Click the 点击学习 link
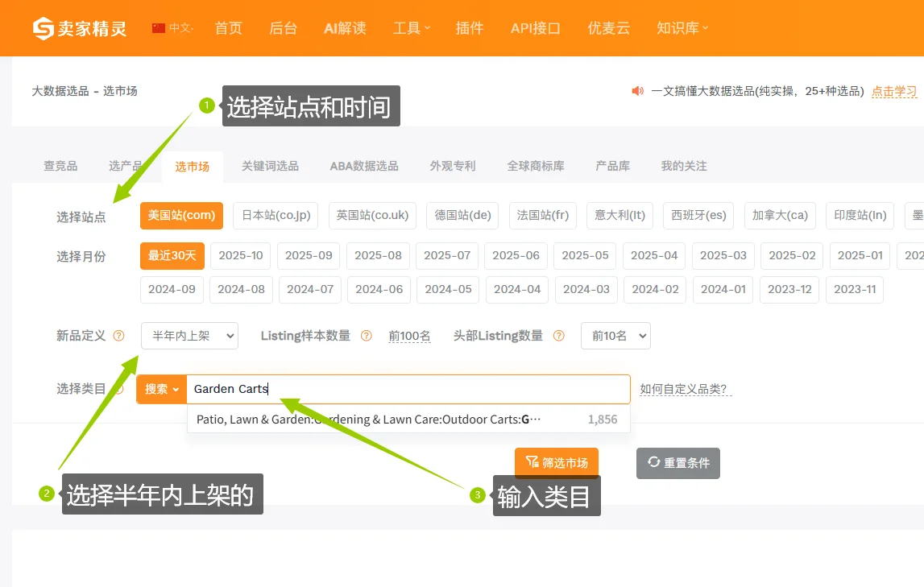 coord(893,91)
